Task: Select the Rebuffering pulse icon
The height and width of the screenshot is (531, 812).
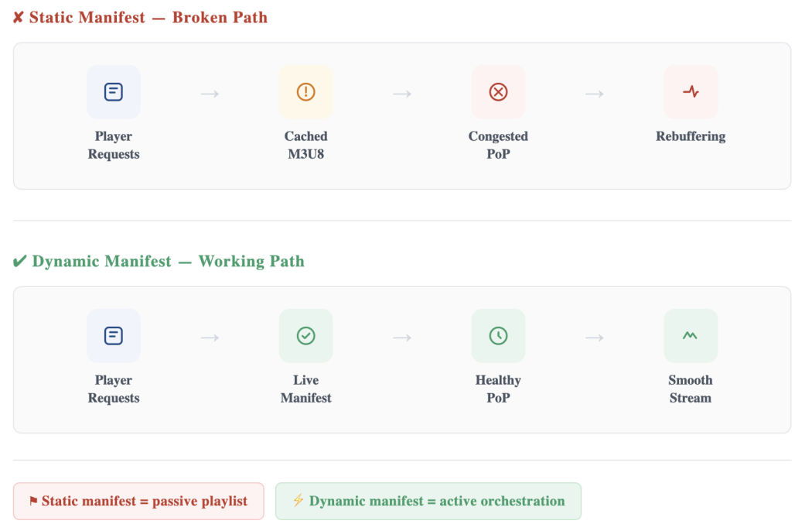Action: [x=691, y=92]
